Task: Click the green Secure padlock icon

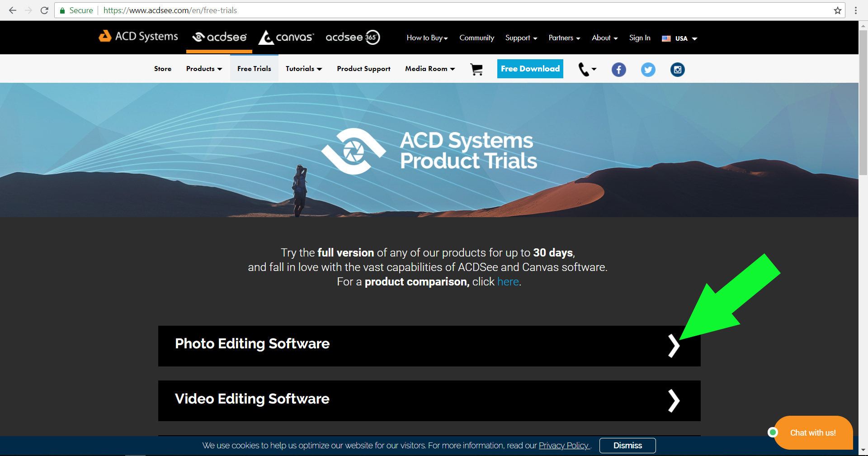Action: 62,10
